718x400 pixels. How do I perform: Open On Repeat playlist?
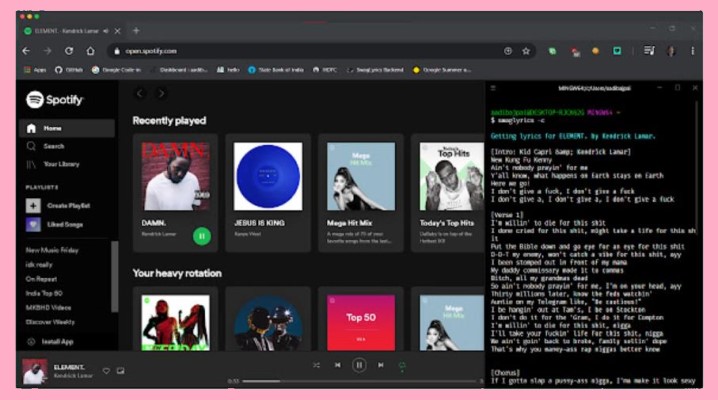coord(41,279)
